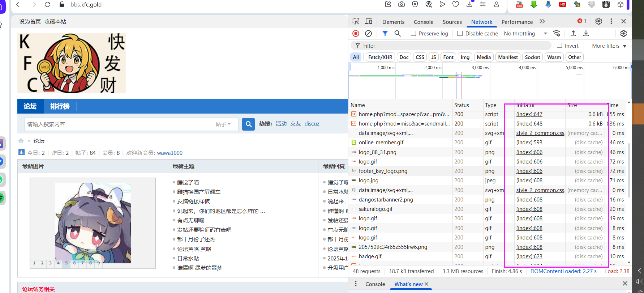This screenshot has height=293, width=644.
Task: Toggle the network filter funnel icon
Action: pyautogui.click(x=385, y=34)
